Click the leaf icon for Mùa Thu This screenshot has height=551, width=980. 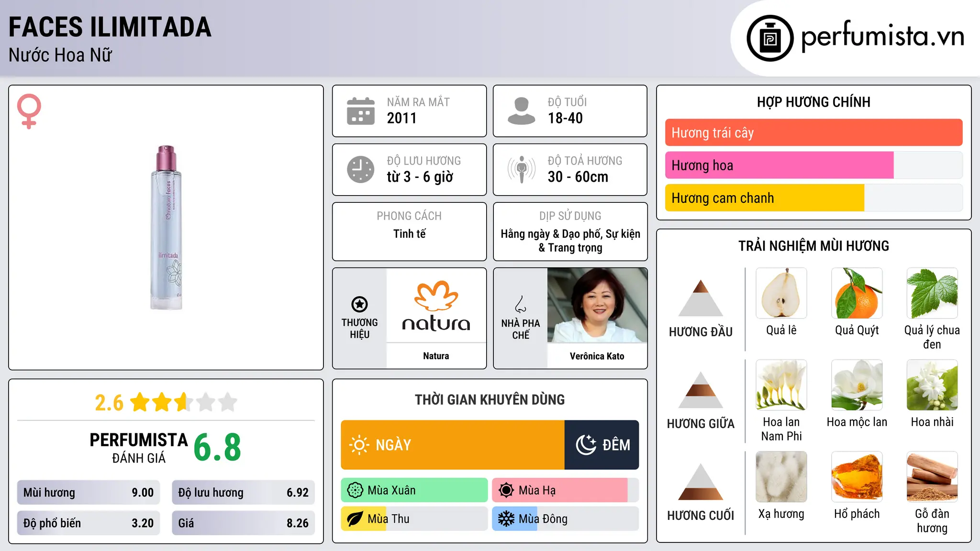pyautogui.click(x=355, y=519)
